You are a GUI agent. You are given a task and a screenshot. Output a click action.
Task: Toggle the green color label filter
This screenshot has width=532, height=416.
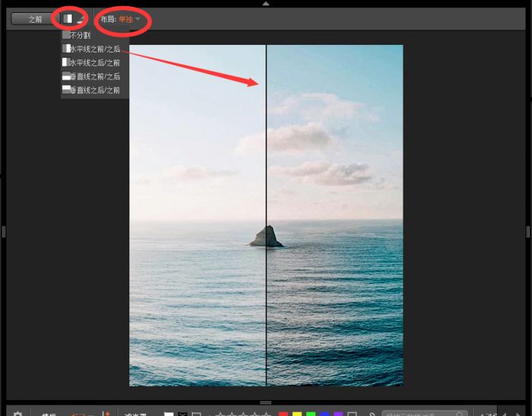tap(311, 414)
